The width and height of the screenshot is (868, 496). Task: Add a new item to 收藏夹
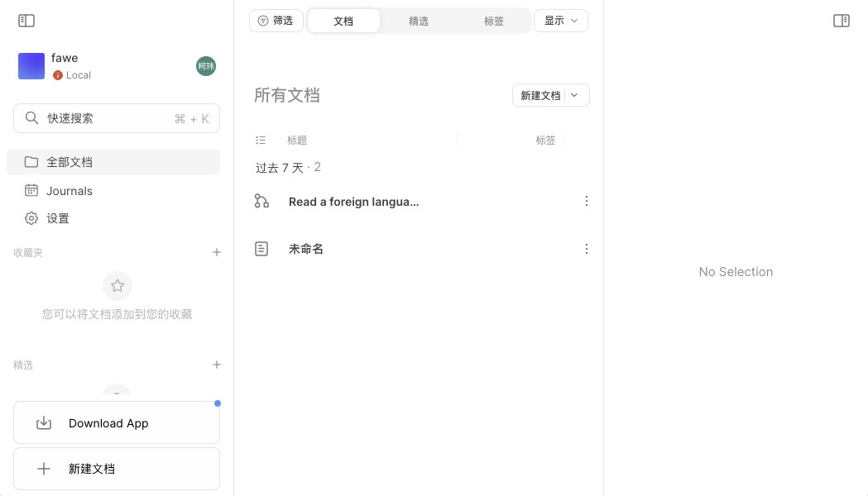(217, 252)
